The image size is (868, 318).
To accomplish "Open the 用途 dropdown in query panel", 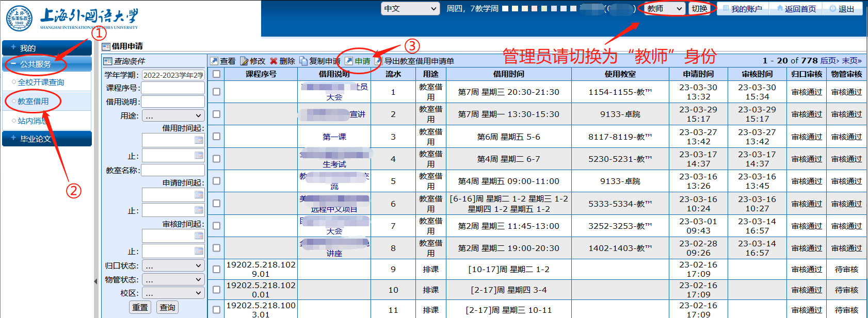I will [173, 116].
